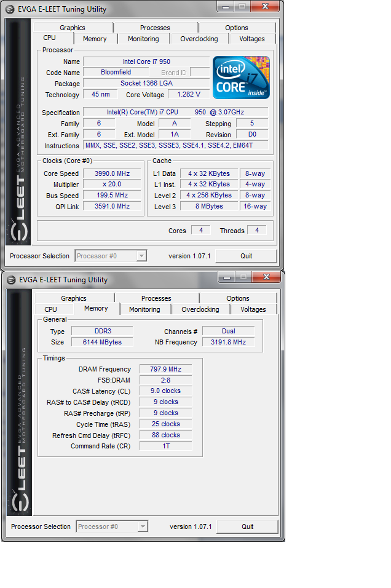Viewport: 391px width, 588px height.
Task: Click the Refresh Cmd Delay value '88 clocks'
Action: pos(166,435)
